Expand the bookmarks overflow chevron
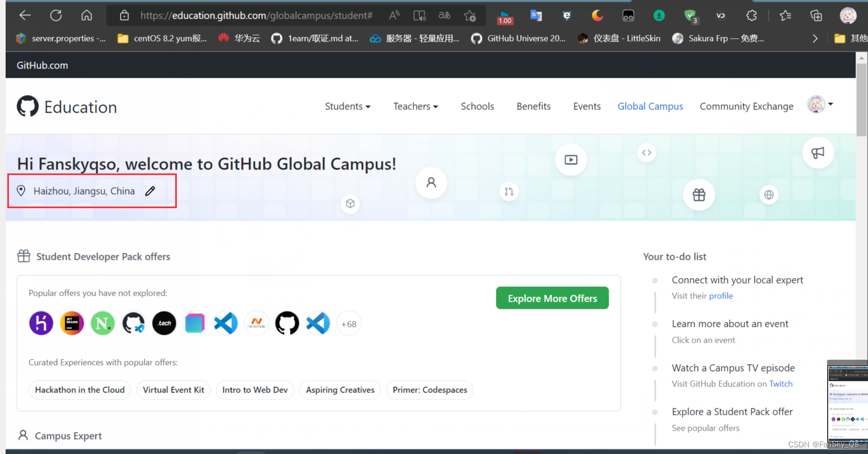 (815, 38)
